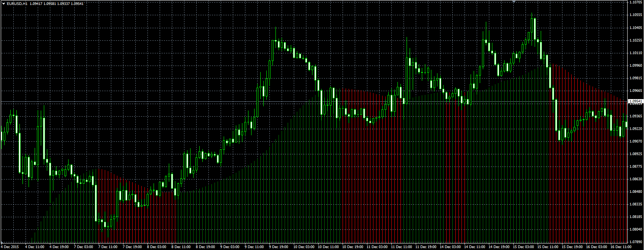
Task: Click the 7 Dec 11:00 time label
Action: coord(108,247)
